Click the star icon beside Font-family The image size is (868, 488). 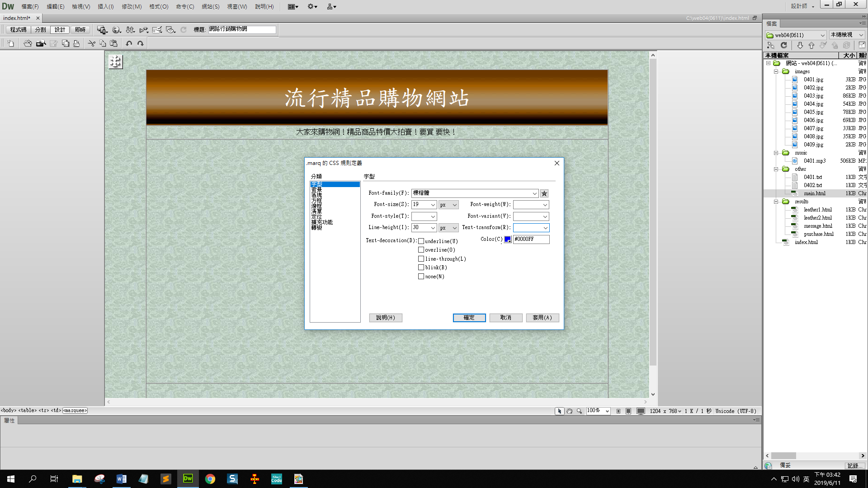click(x=544, y=193)
